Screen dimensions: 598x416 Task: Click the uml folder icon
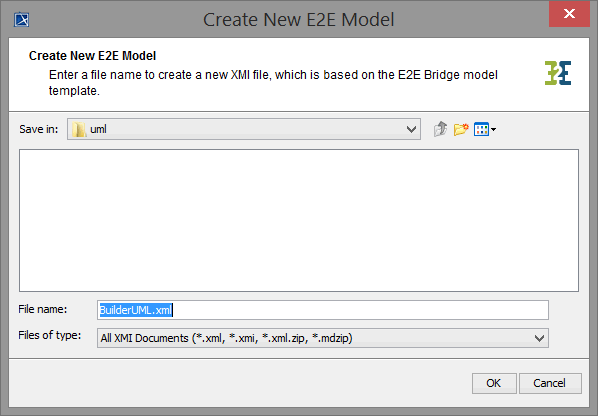(x=79, y=130)
